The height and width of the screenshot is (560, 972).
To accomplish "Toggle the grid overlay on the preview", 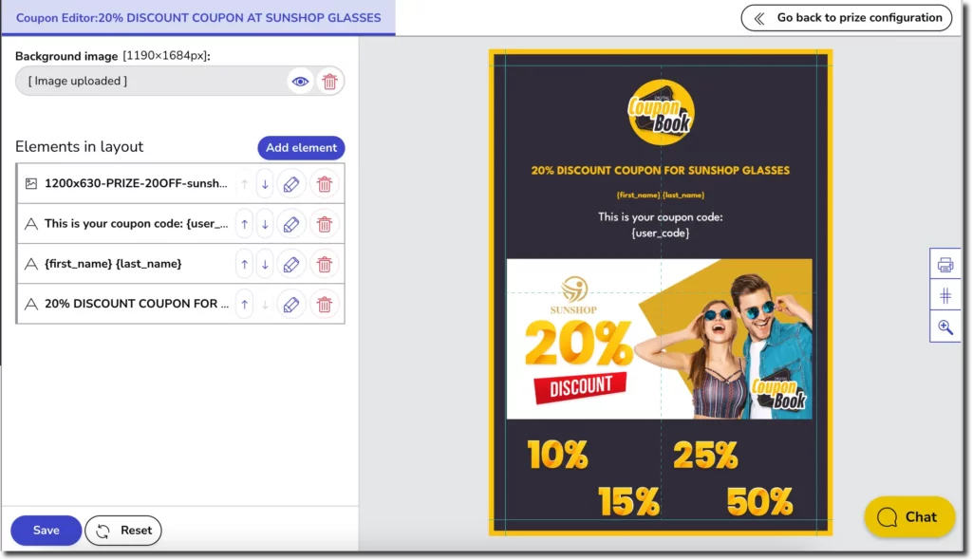I will point(944,295).
